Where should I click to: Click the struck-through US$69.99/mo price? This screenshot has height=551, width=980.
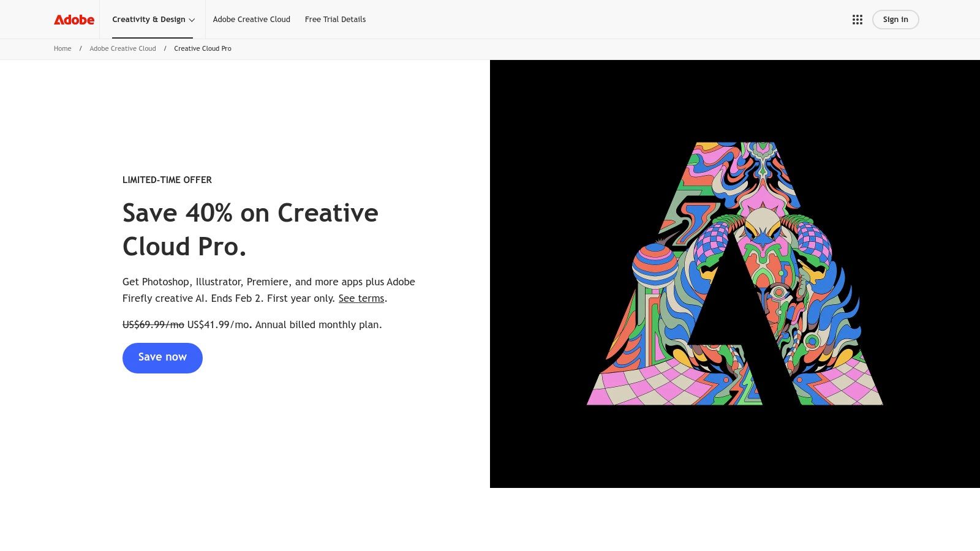coord(153,324)
